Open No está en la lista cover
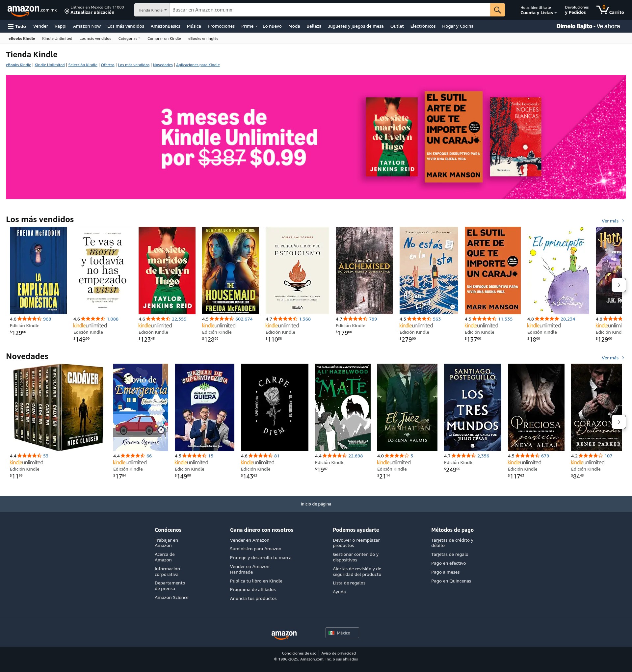This screenshot has width=632, height=672. point(429,271)
